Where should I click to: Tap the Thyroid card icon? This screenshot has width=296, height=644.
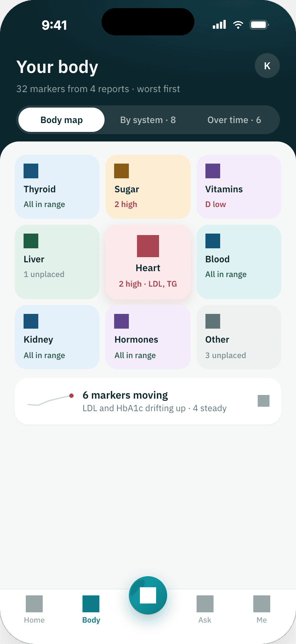(x=31, y=171)
